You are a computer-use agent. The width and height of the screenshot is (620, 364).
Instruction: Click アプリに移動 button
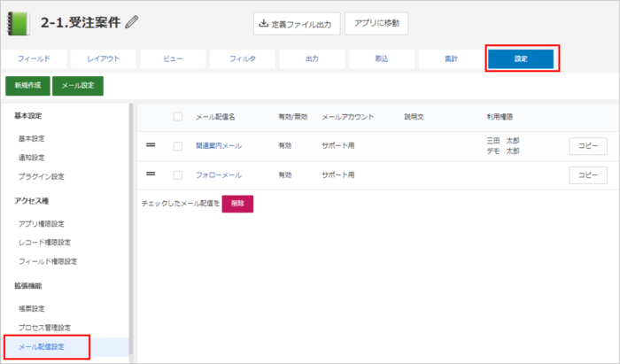[x=376, y=24]
